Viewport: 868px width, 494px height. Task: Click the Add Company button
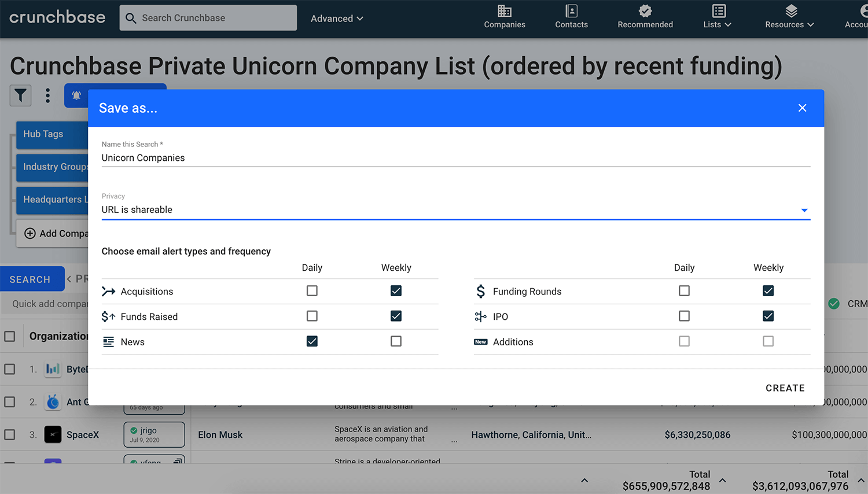(52, 234)
